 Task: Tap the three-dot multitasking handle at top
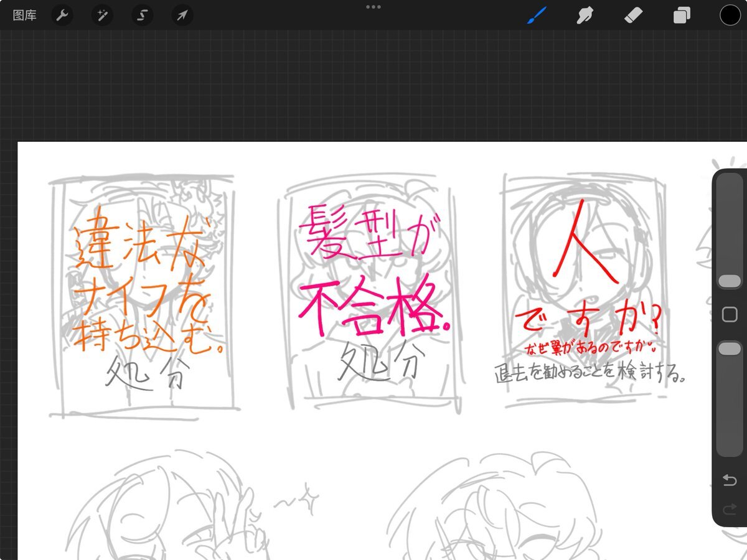tap(374, 7)
